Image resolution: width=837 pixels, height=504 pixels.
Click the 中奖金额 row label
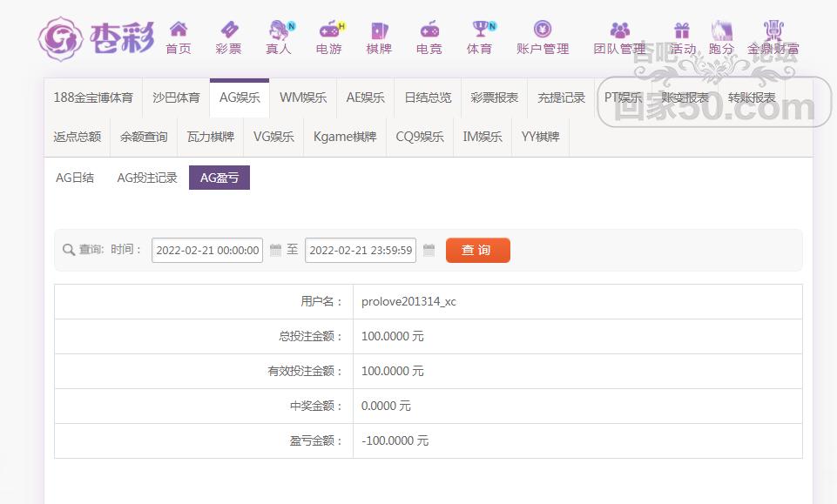click(x=315, y=406)
